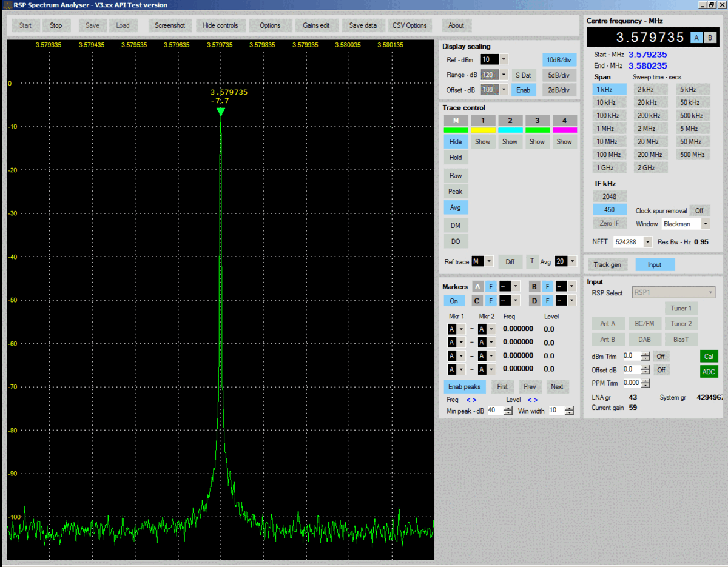The width and height of the screenshot is (728, 567).
Task: Open the Window function Blackman dropdown
Action: (x=705, y=224)
